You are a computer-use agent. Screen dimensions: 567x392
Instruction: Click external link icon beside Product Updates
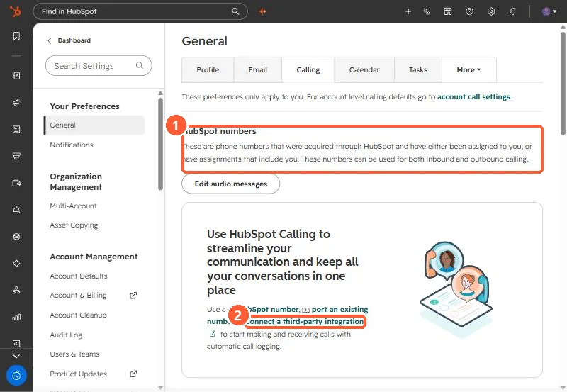(133, 374)
